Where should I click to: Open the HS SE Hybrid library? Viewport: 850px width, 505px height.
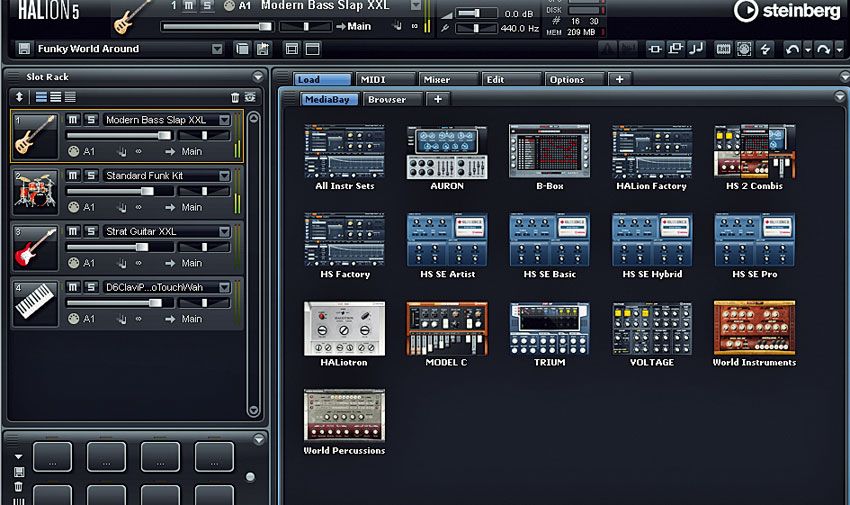pyautogui.click(x=652, y=239)
